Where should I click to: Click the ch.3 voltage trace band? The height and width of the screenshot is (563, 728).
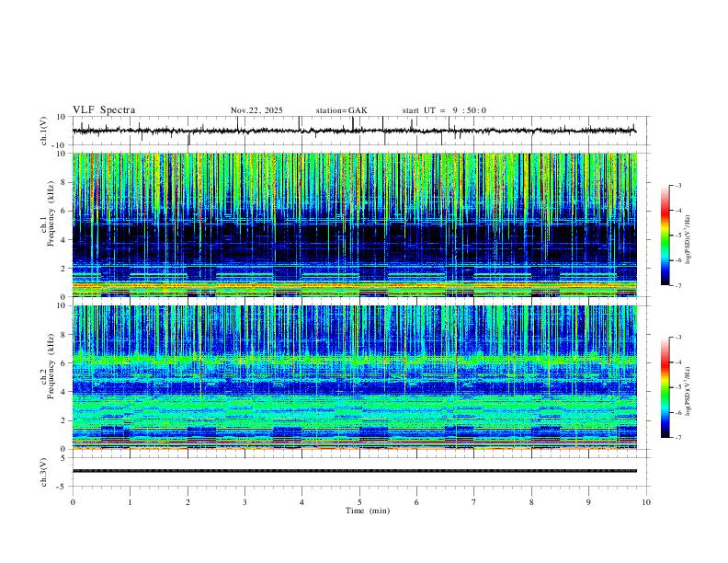[x=355, y=471]
